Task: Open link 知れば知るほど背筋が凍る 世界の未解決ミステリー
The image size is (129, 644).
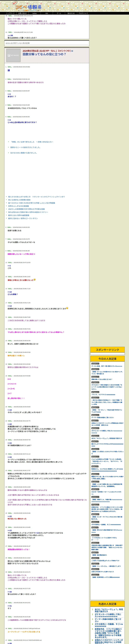Action: click(x=28, y=212)
